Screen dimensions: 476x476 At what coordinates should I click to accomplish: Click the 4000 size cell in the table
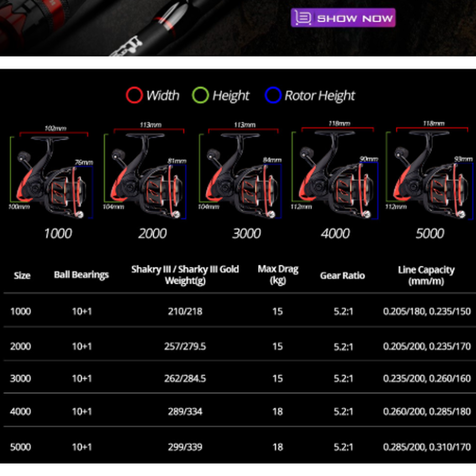point(21,411)
